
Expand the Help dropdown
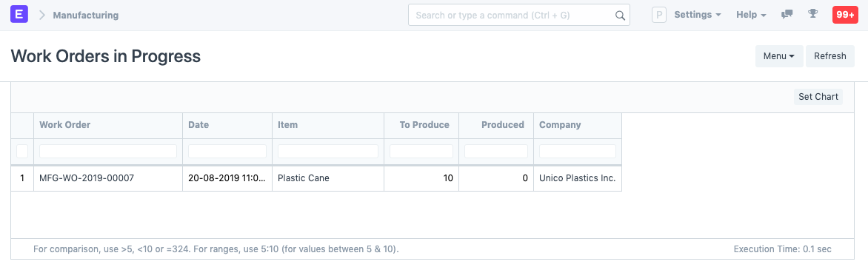(x=751, y=15)
